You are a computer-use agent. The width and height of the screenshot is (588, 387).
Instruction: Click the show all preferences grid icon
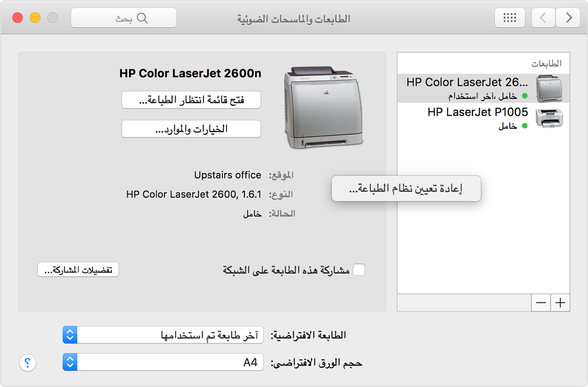click(510, 18)
